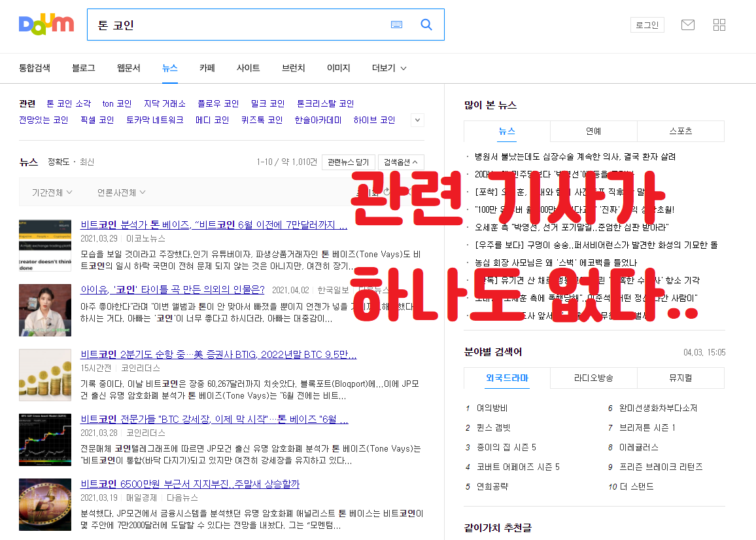Select the 뉴스 search tab

coord(170,68)
